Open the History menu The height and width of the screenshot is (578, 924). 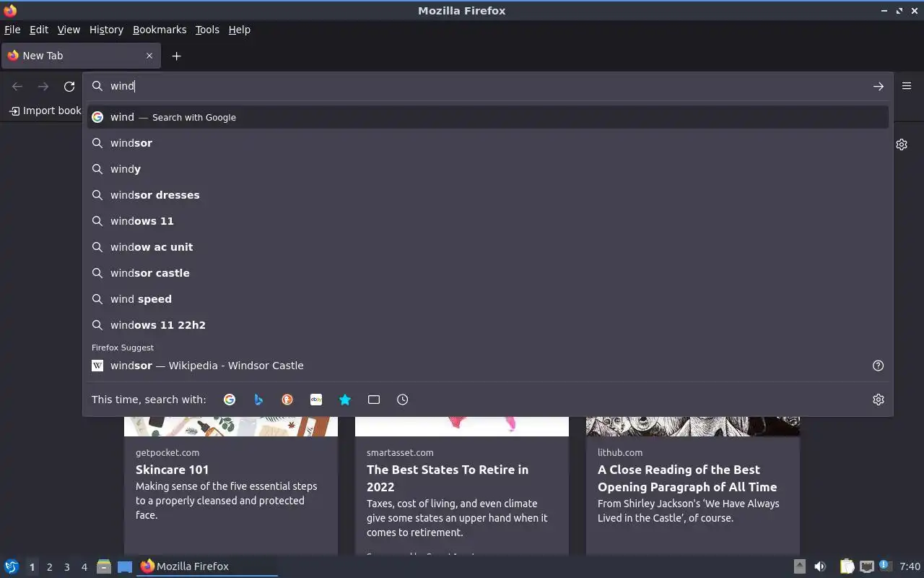tap(106, 30)
